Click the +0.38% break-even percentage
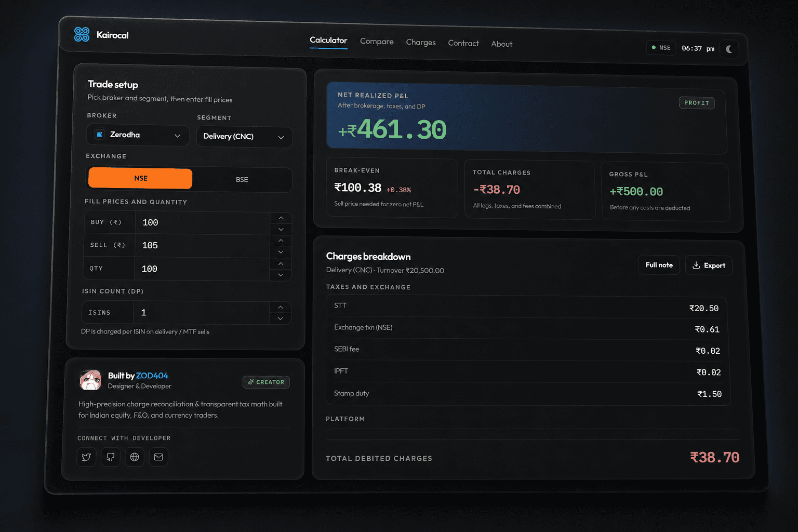This screenshot has width=798, height=532. (x=398, y=190)
